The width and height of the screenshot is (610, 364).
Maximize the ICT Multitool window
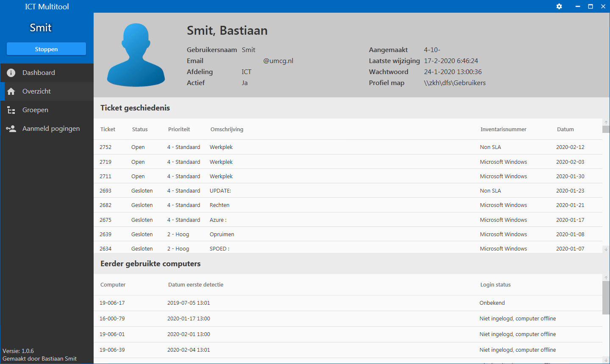[590, 6]
